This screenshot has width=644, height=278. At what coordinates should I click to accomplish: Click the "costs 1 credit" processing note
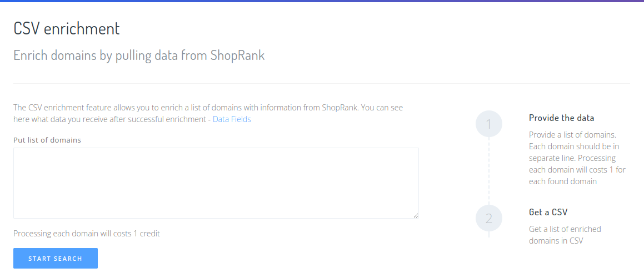[87, 234]
